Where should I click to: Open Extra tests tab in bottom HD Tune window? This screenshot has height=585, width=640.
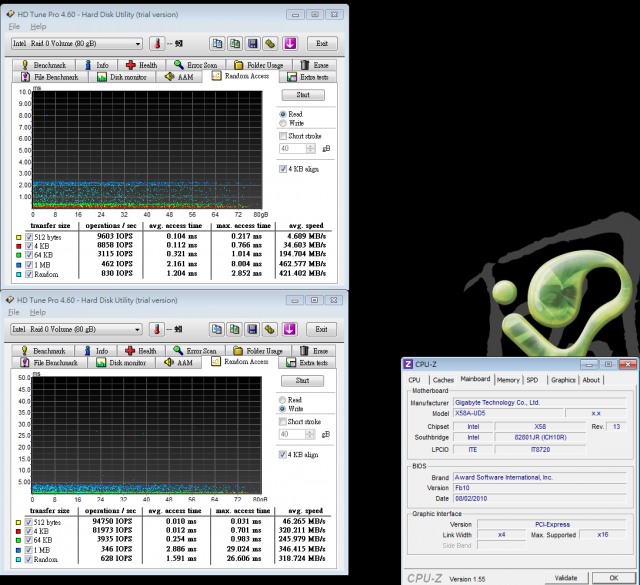[307, 363]
